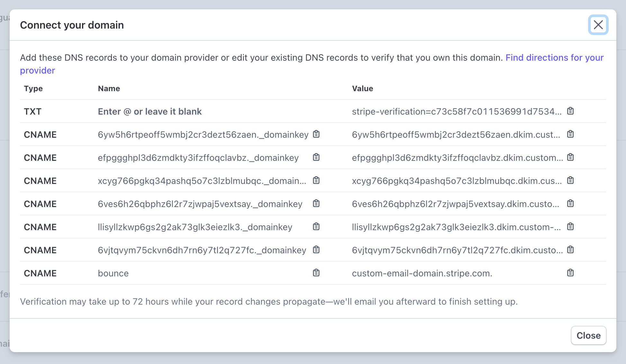Dismiss dialog with the X icon
The height and width of the screenshot is (364, 626).
pos(598,25)
